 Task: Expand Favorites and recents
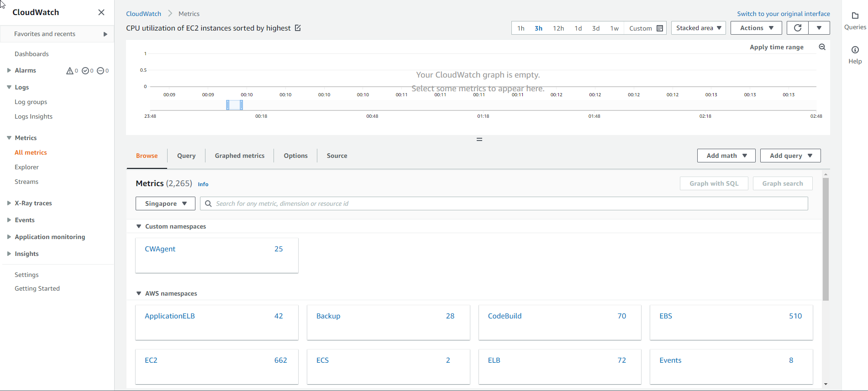[57, 34]
